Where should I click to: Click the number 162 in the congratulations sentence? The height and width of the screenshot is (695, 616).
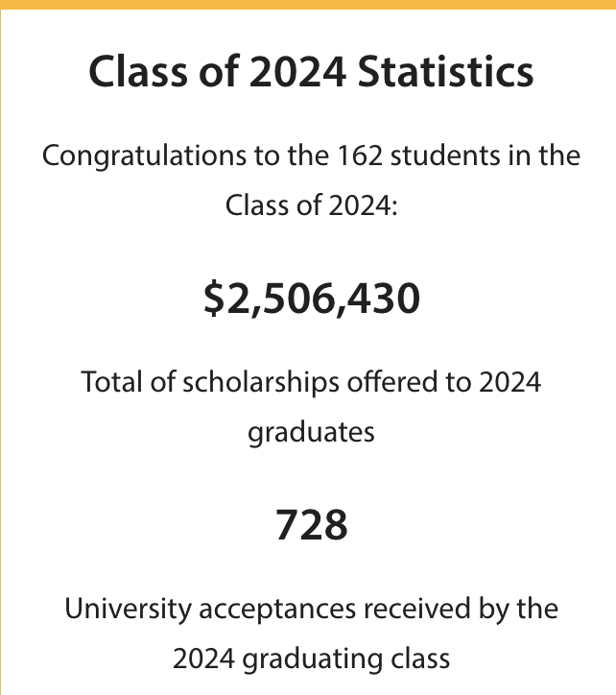(360, 156)
